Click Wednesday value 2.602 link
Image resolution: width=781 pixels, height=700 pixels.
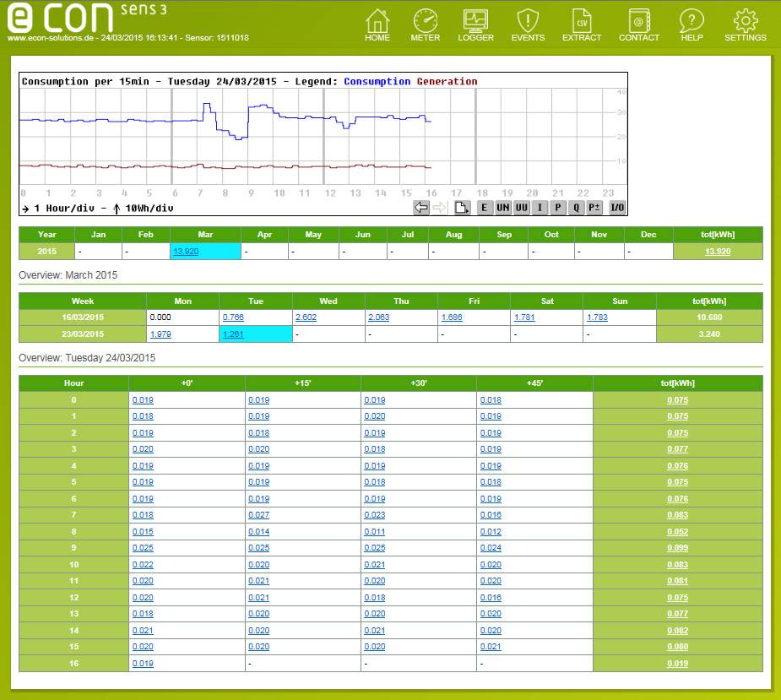[x=306, y=317]
